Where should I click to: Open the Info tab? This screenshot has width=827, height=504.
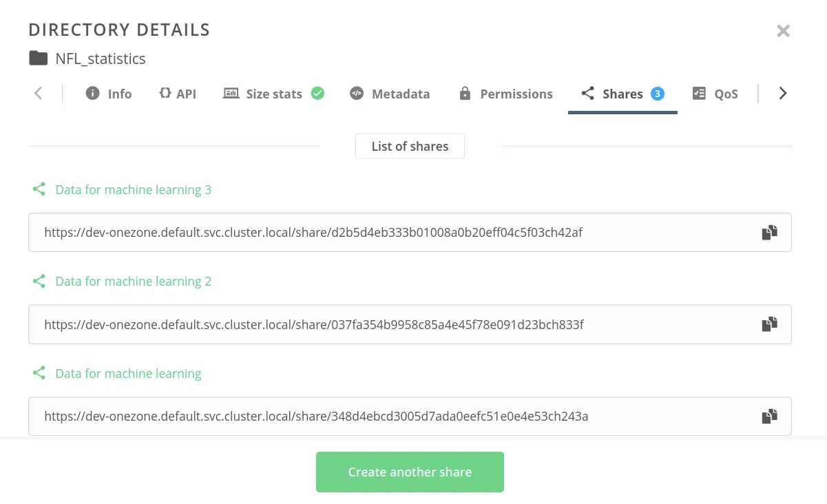109,94
